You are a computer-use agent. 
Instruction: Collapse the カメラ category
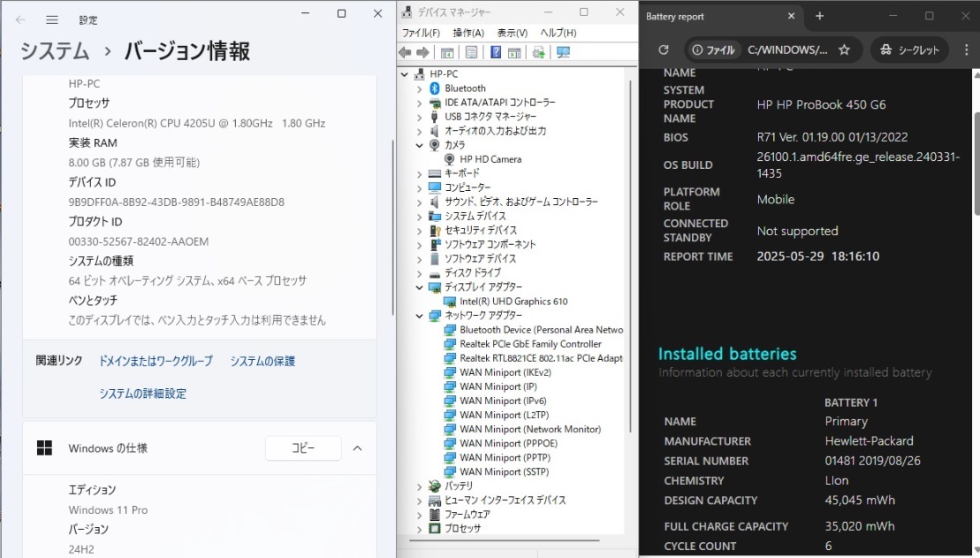420,145
